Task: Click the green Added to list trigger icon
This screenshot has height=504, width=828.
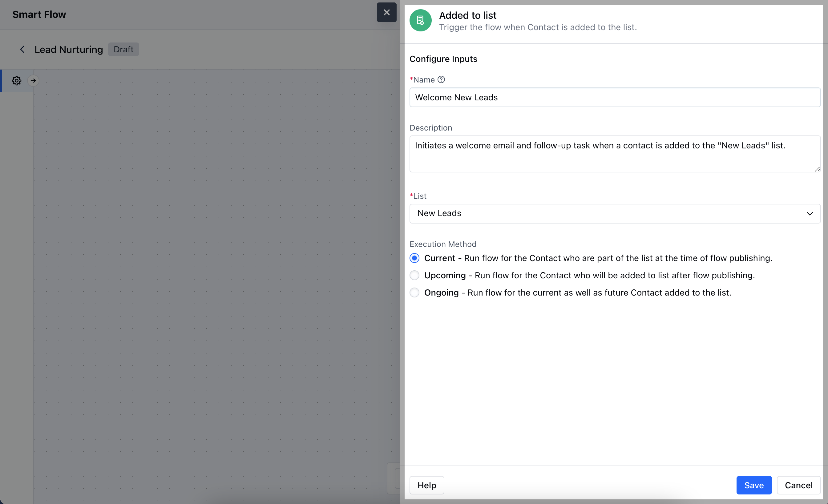Action: pos(420,21)
